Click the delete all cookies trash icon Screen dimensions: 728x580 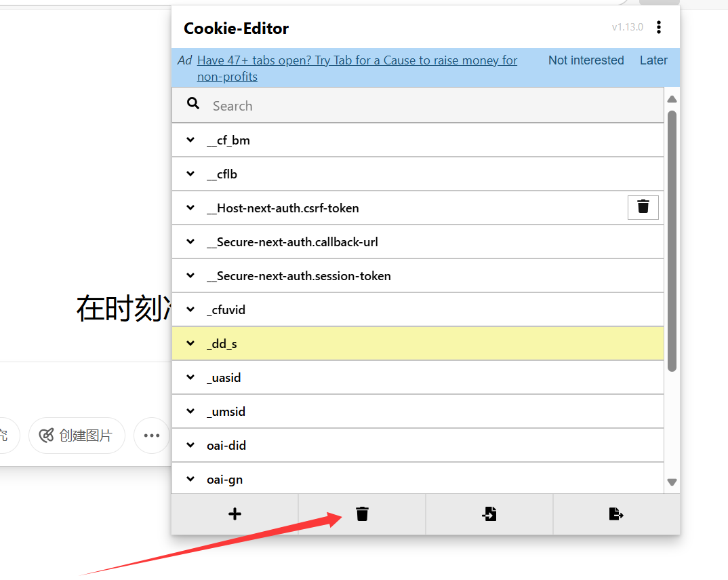click(362, 514)
